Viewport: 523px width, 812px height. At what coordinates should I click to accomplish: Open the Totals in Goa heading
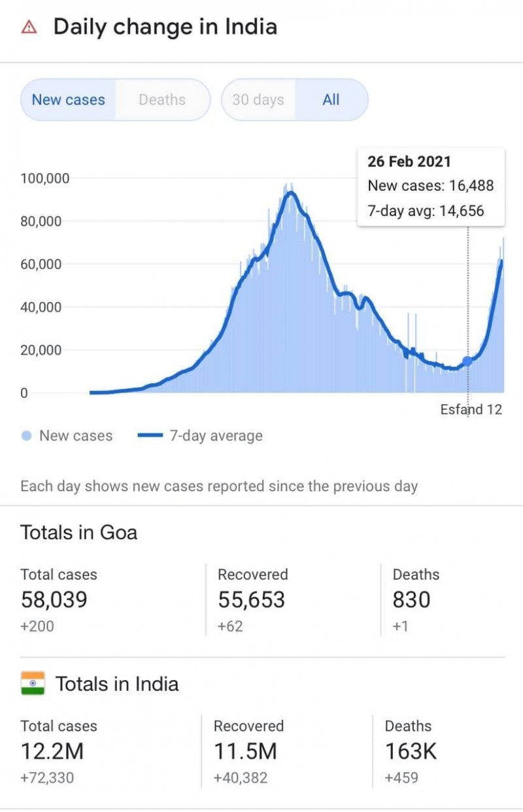click(x=79, y=532)
